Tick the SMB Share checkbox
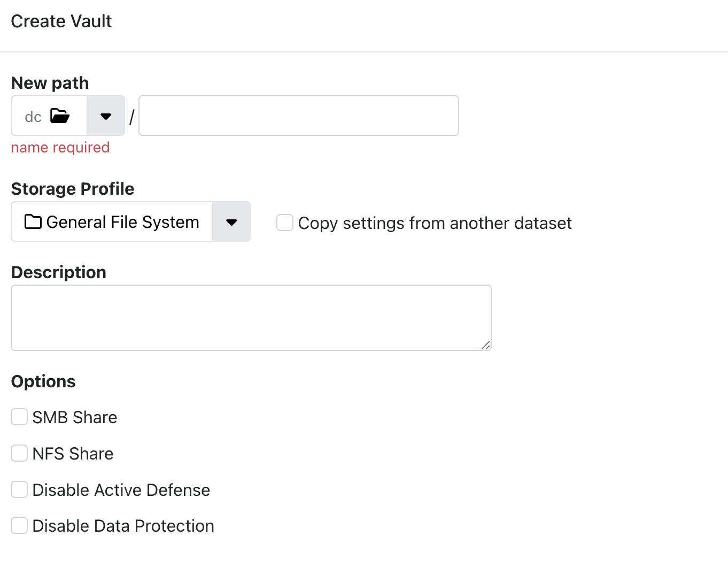728x582 pixels. (x=19, y=417)
